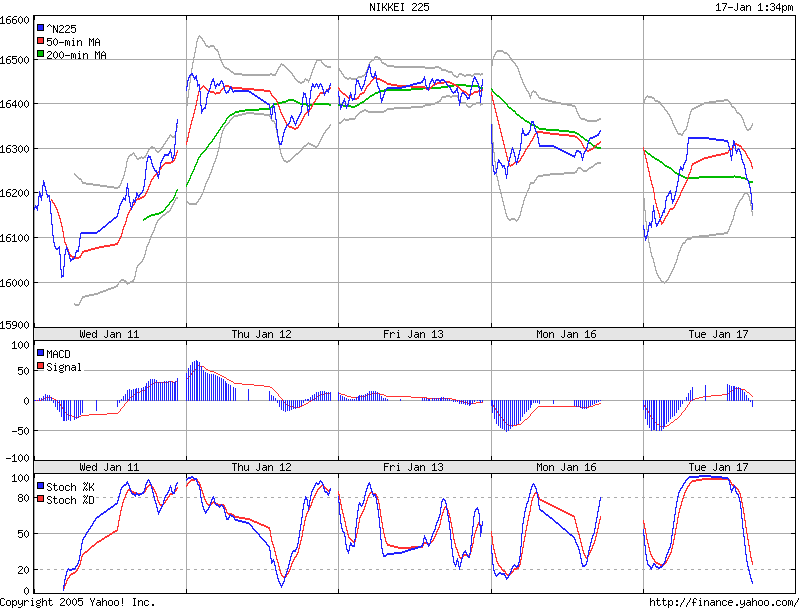
Task: Click Wed Jan 11 label under price chart
Action: click(109, 335)
